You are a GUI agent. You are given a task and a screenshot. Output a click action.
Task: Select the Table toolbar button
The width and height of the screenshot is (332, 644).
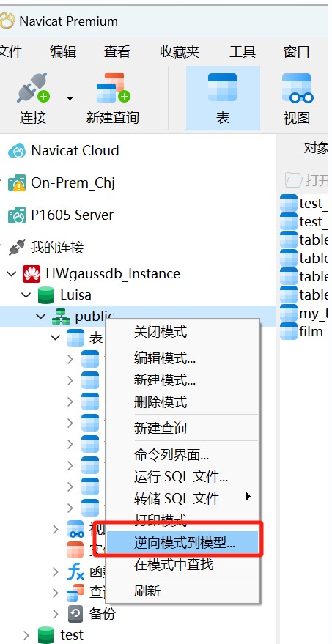223,97
